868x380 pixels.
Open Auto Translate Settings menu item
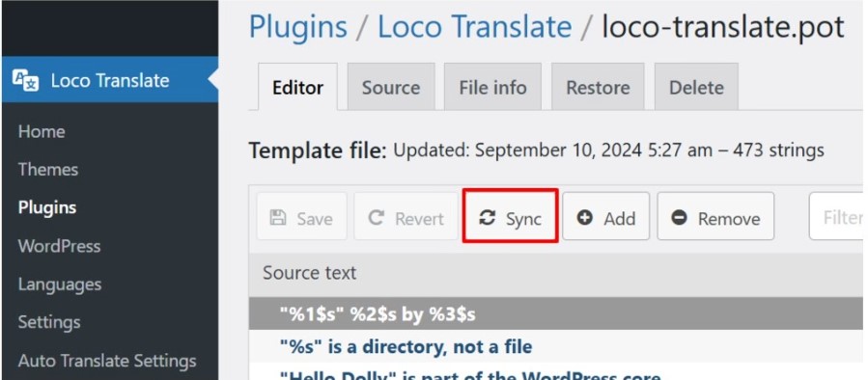click(107, 362)
